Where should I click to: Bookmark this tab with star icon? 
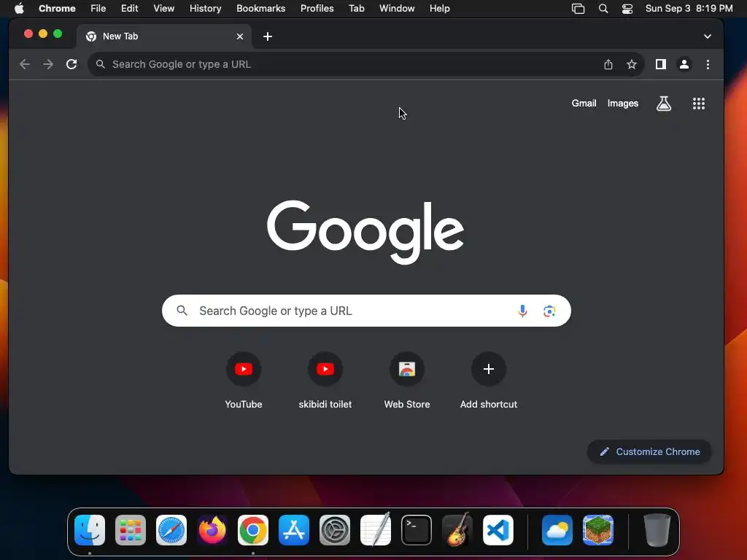(632, 64)
